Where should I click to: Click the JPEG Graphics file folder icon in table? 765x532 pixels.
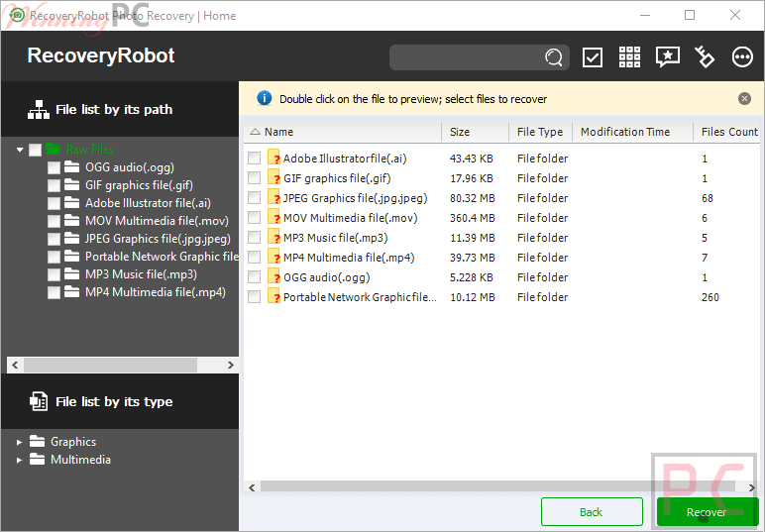(x=273, y=197)
